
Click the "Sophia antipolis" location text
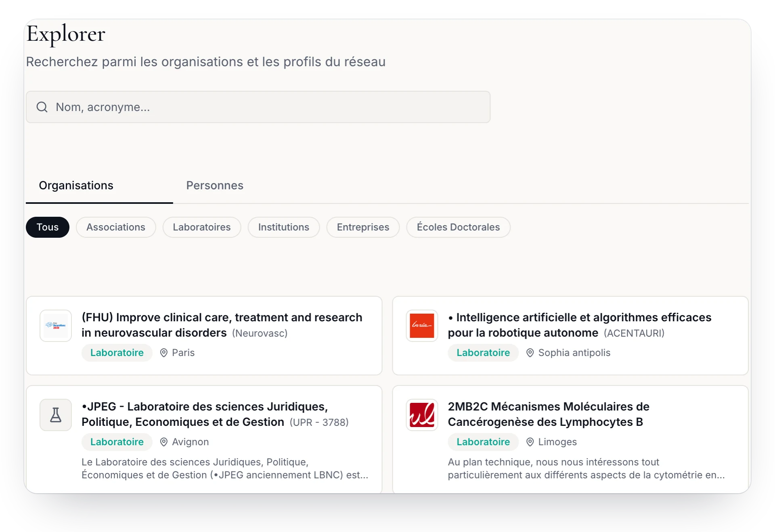click(574, 353)
